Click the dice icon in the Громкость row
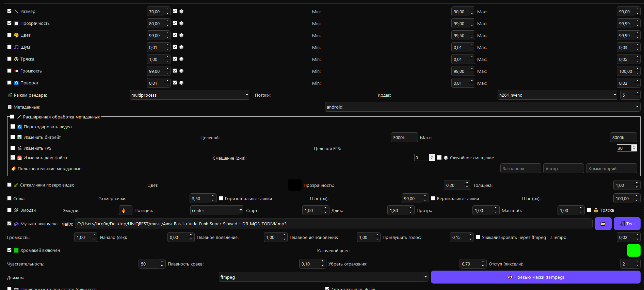This screenshot has width=644, height=290. pyautogui.click(x=181, y=71)
